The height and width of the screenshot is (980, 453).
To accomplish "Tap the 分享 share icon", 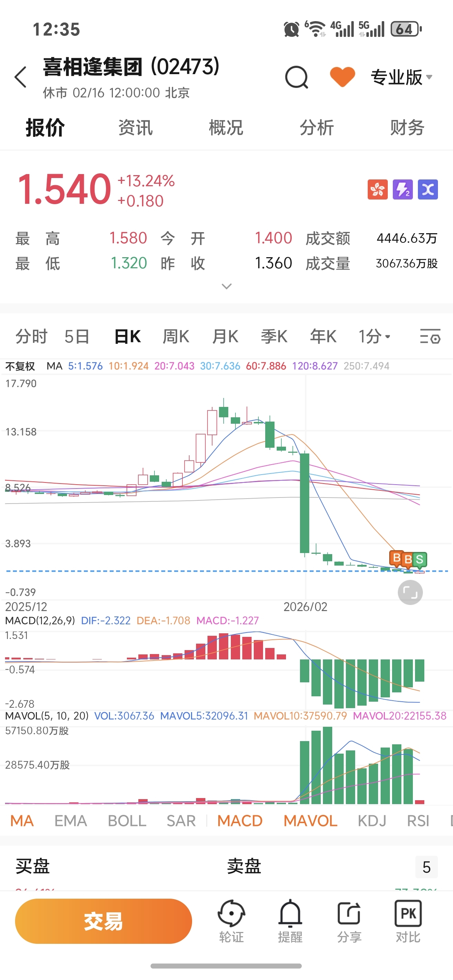I will pyautogui.click(x=349, y=921).
